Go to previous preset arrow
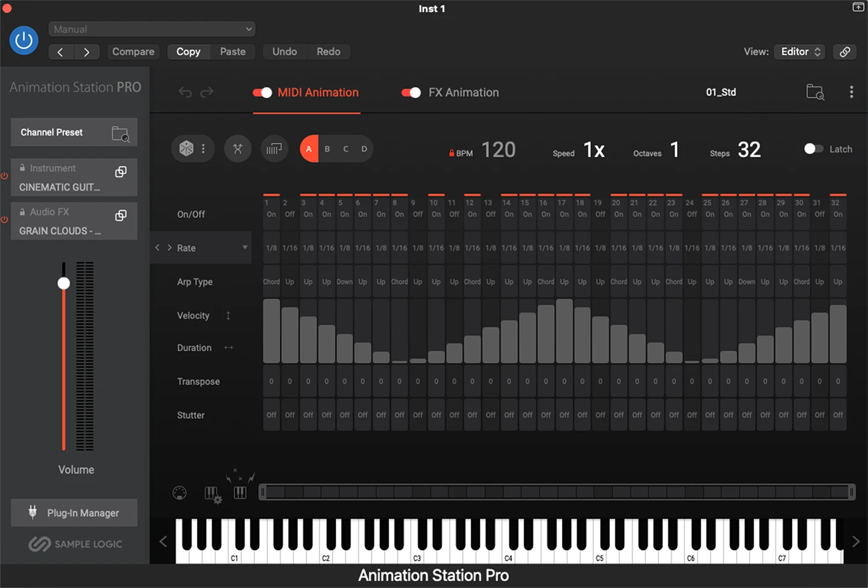 click(x=61, y=52)
